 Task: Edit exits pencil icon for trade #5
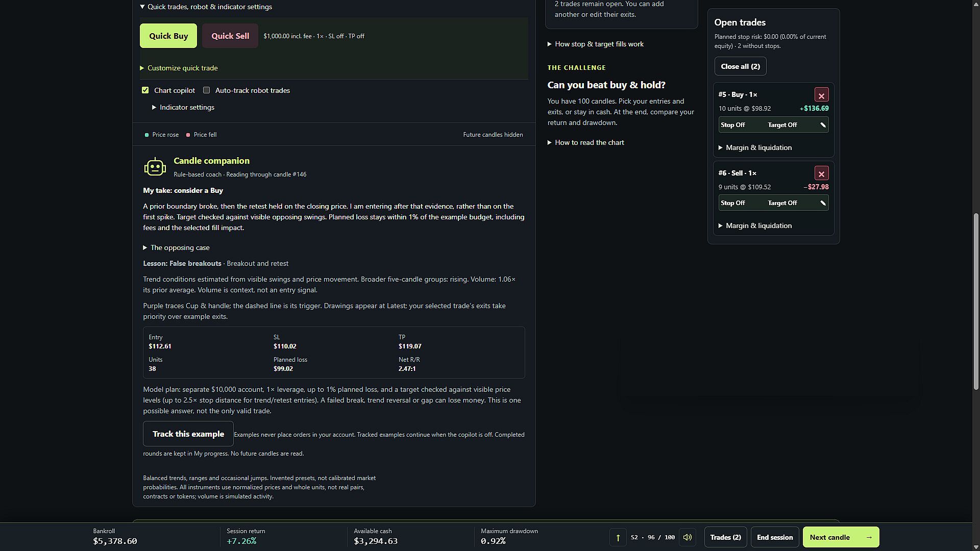[823, 125]
